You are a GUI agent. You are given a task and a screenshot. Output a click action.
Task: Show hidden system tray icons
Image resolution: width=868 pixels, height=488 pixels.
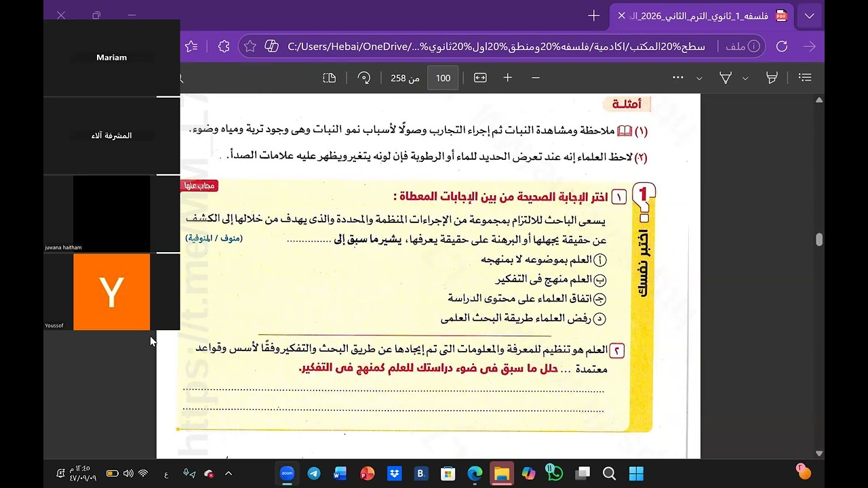229,473
